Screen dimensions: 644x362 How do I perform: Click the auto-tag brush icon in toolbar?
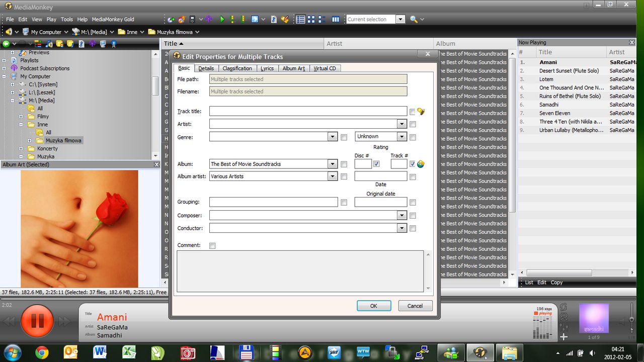click(x=285, y=19)
